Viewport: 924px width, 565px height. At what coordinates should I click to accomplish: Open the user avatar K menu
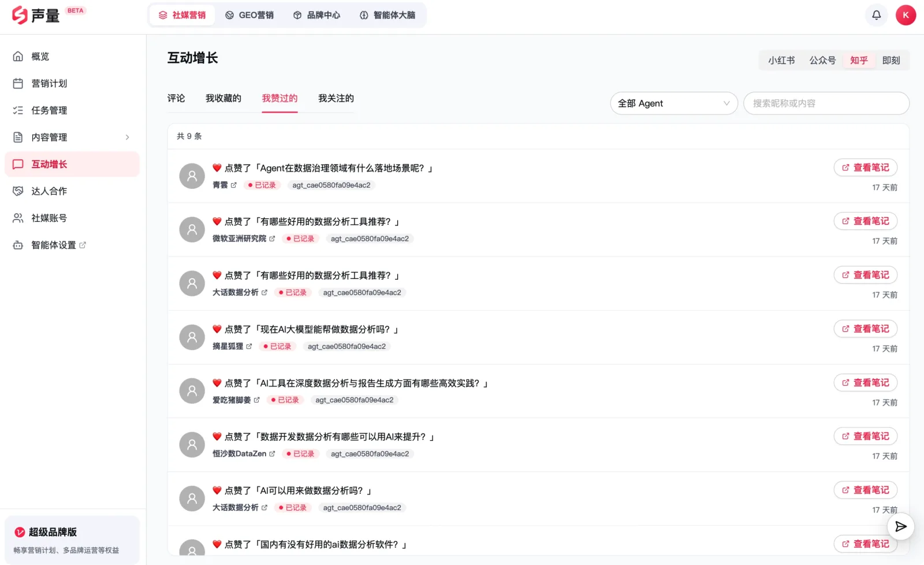coord(906,15)
